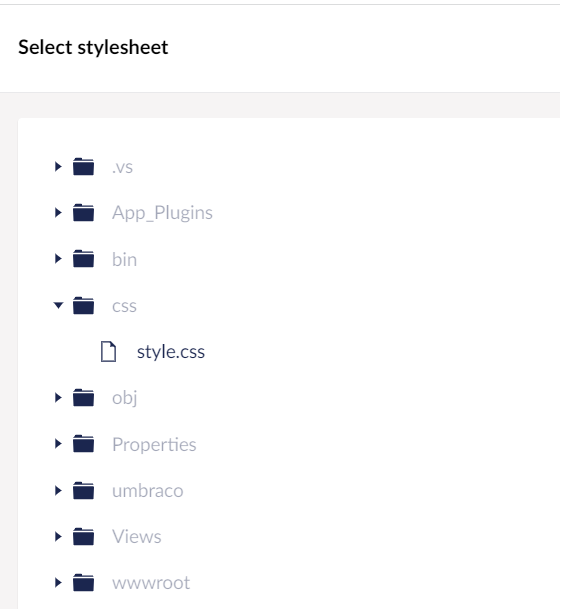Expand the App_Plugins folder arrow
This screenshot has height=609, width=562.
pyautogui.click(x=58, y=212)
